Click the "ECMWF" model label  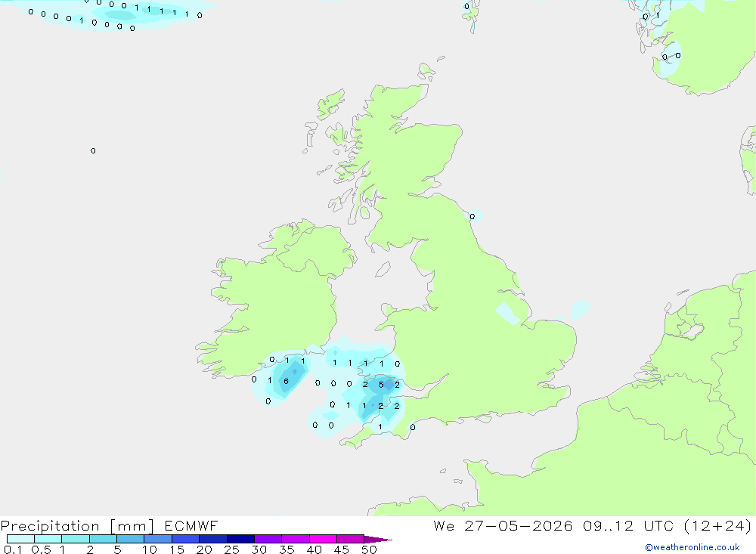[x=191, y=525]
